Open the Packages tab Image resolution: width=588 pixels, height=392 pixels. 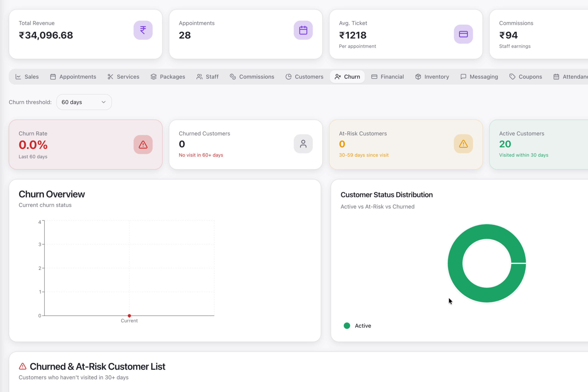pos(168,77)
